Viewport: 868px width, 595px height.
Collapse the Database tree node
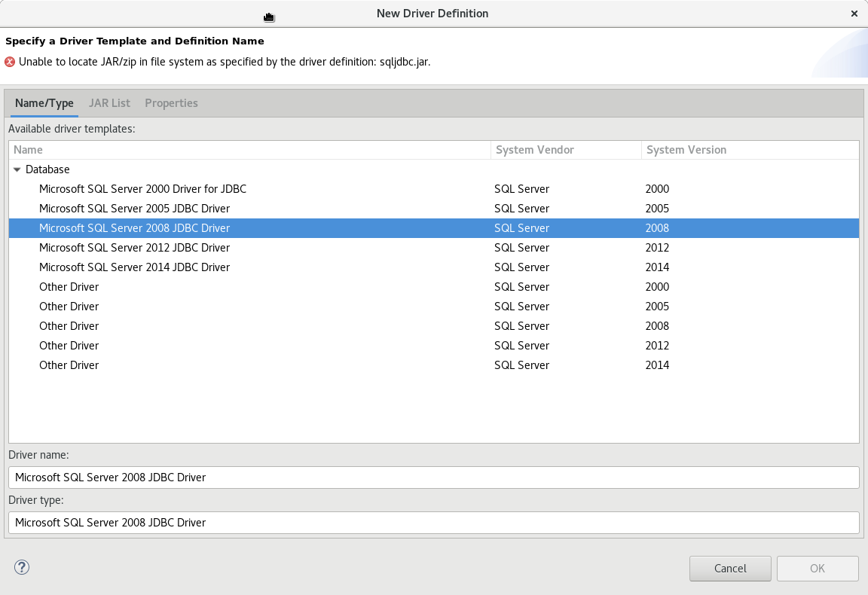pyautogui.click(x=17, y=169)
